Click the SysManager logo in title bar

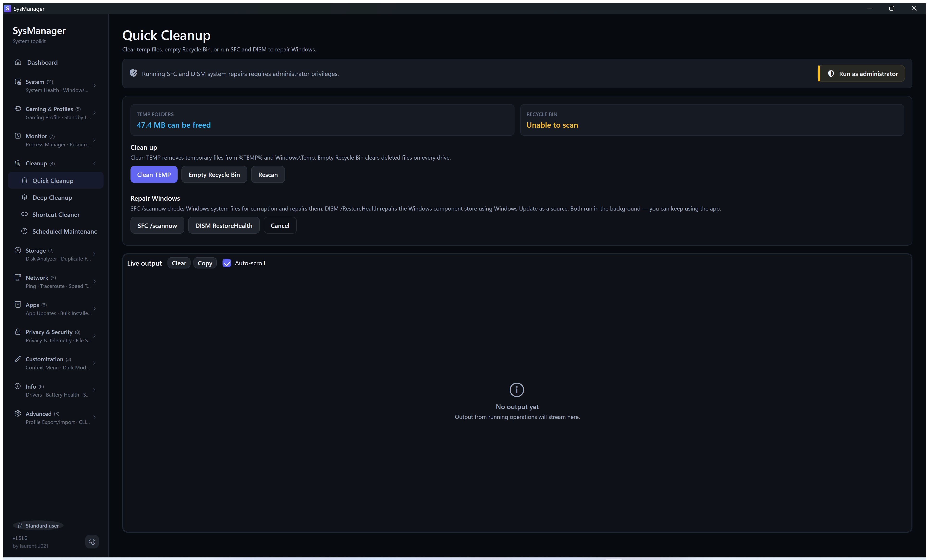coord(7,8)
